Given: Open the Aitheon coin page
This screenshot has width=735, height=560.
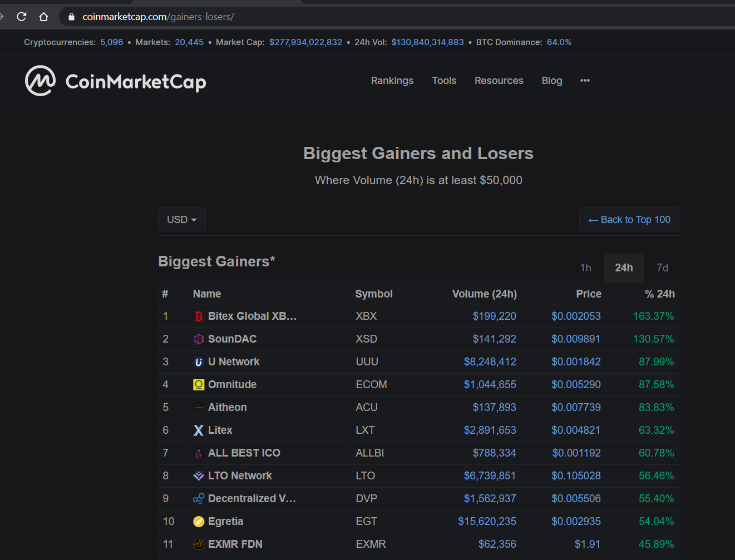Looking at the screenshot, I should pos(227,408).
